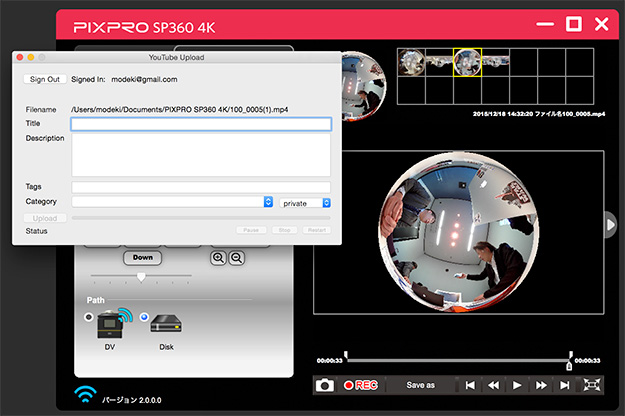This screenshot has width=625, height=416.
Task: Click the zoom in magnifier icon
Action: coord(218,257)
